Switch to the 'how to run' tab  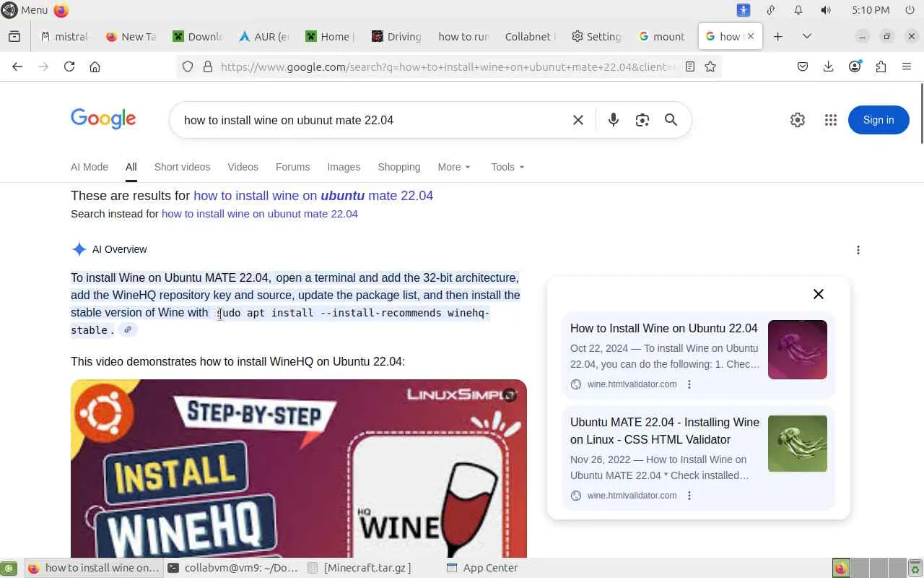(x=463, y=37)
